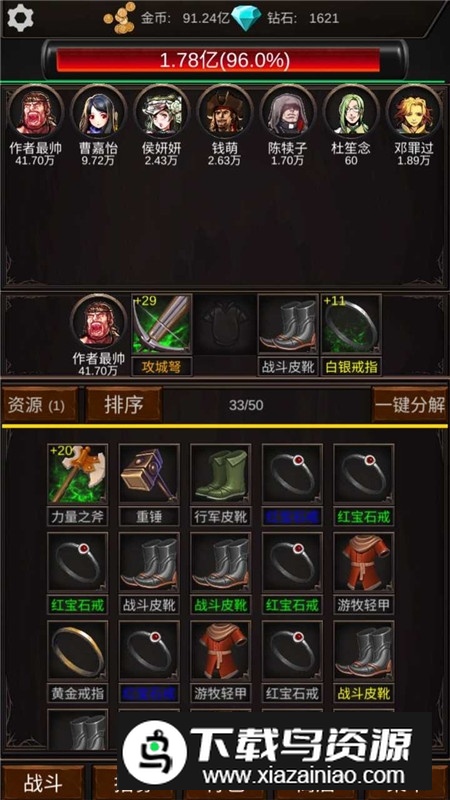Tap the gold coins 金币 icon
The height and width of the screenshot is (800, 450).
[120, 18]
